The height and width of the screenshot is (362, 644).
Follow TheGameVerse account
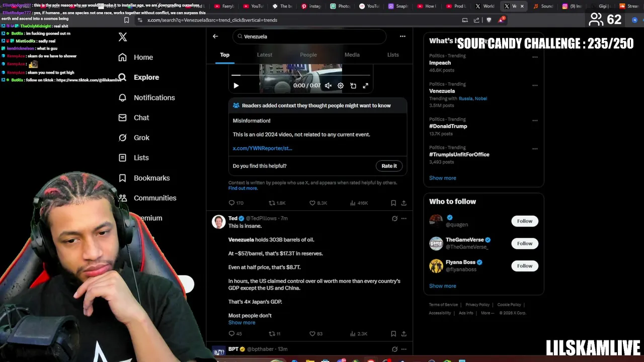(x=525, y=243)
